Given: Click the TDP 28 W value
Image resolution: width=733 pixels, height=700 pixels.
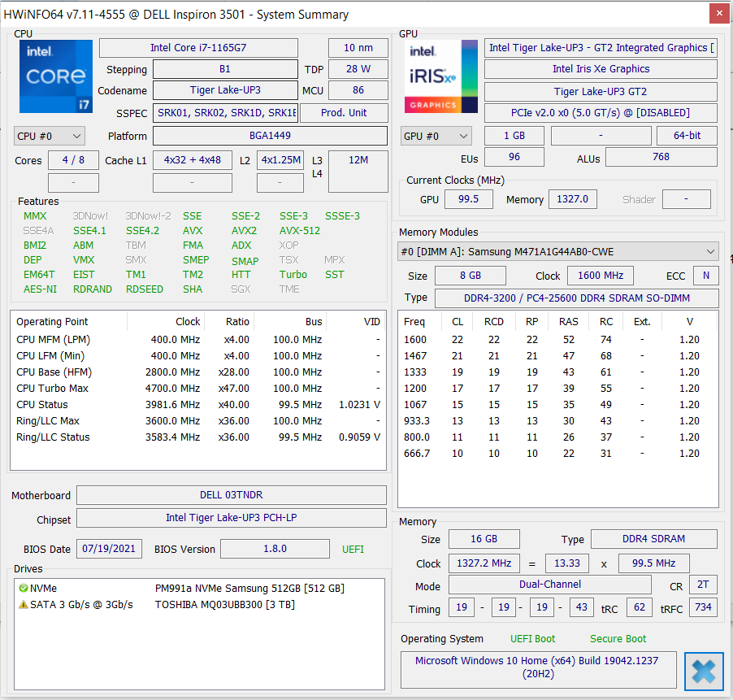Looking at the screenshot, I should click(358, 69).
